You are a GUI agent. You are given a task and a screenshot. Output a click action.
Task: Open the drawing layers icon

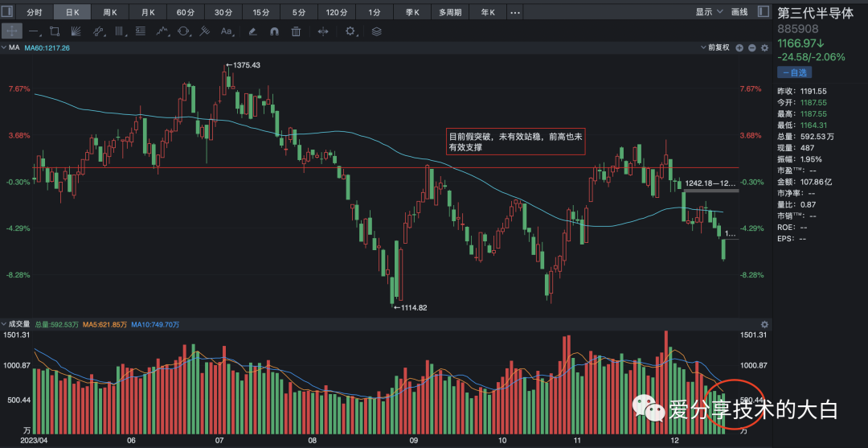tap(377, 31)
